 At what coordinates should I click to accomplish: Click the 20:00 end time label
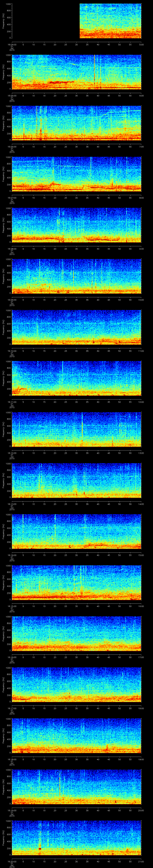point(141,810)
